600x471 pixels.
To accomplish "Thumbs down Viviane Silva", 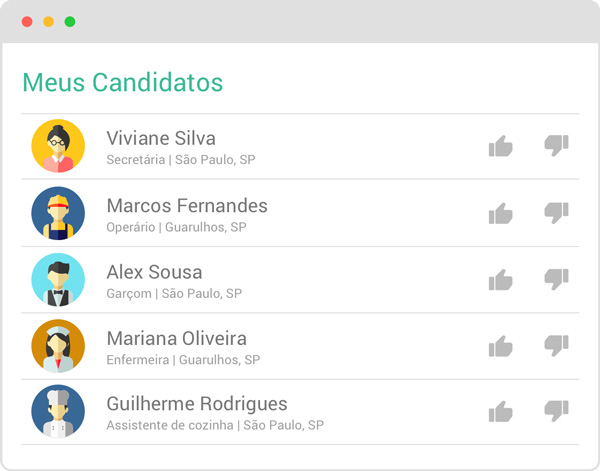I will click(556, 146).
